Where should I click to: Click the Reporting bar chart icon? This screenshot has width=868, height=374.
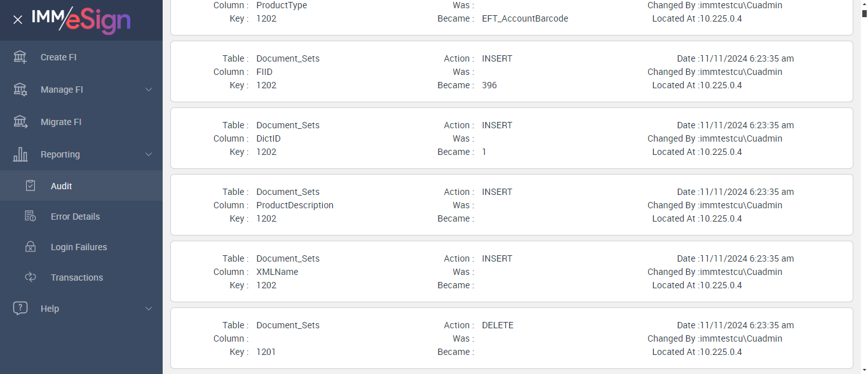tap(20, 154)
